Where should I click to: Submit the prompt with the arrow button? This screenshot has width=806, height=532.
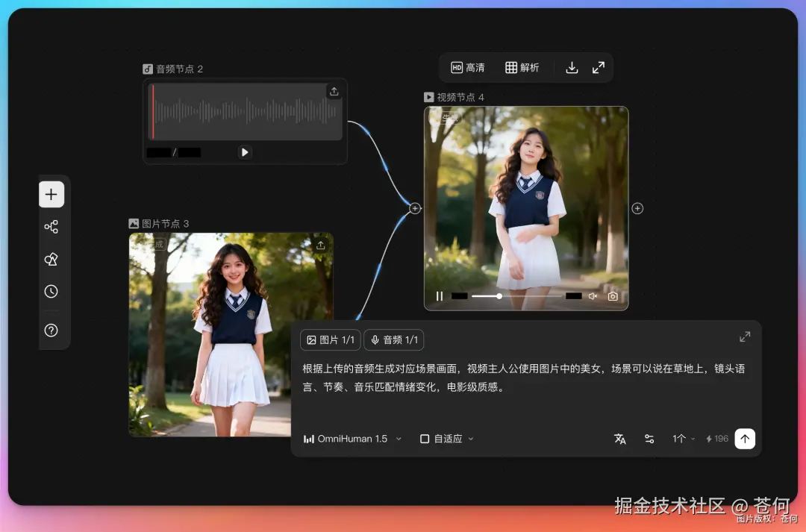coord(744,439)
